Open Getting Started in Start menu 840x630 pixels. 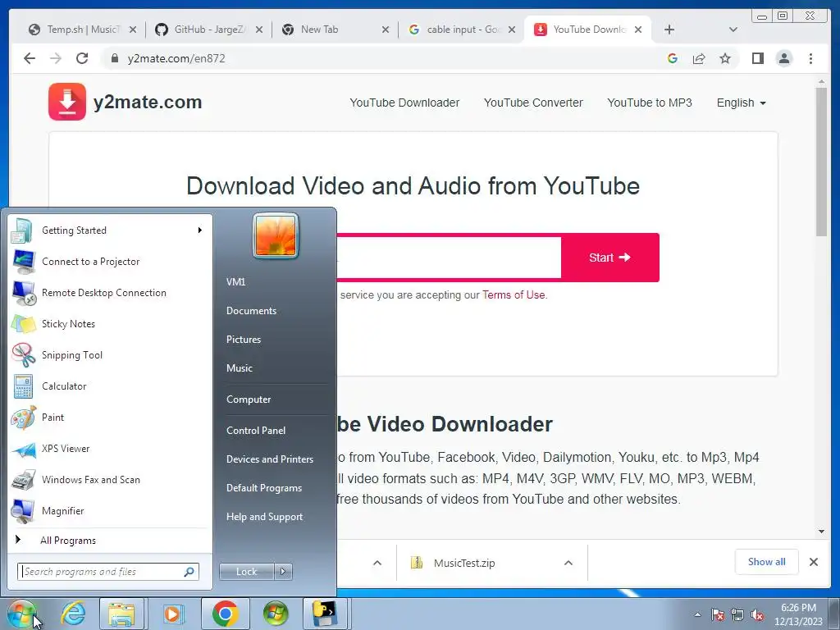tap(110, 231)
